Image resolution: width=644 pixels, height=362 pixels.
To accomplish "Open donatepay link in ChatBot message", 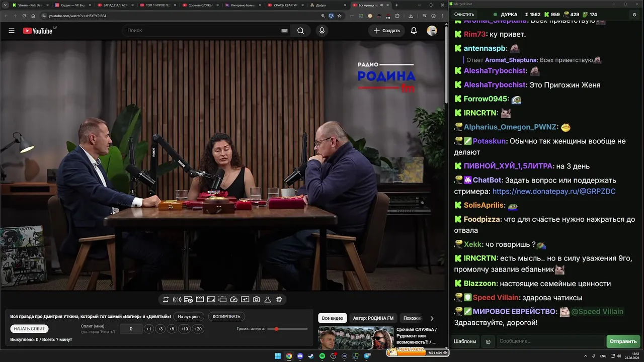I will point(554,192).
